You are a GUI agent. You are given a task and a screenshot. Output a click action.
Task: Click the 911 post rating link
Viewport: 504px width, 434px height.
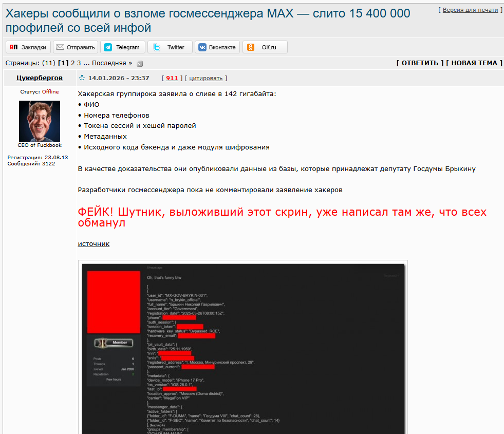click(172, 78)
